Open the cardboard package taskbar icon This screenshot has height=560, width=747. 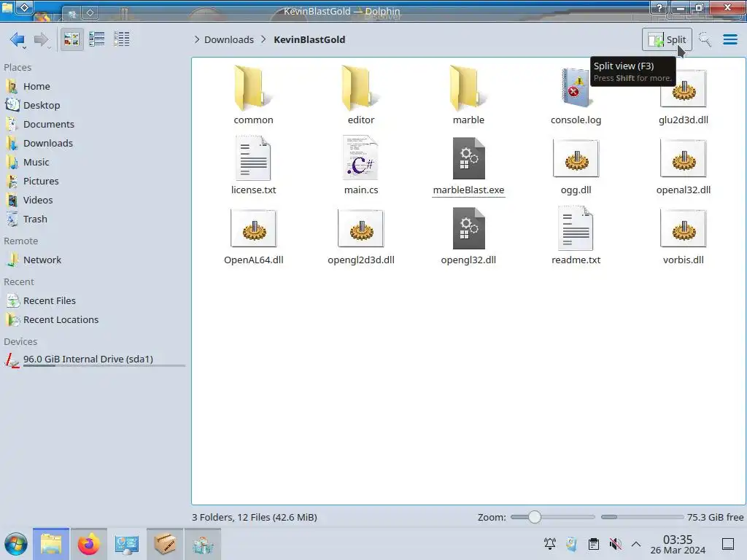point(165,544)
